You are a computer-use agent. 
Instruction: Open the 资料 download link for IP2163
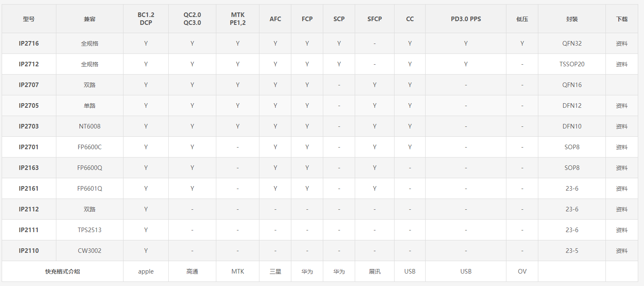(x=622, y=168)
